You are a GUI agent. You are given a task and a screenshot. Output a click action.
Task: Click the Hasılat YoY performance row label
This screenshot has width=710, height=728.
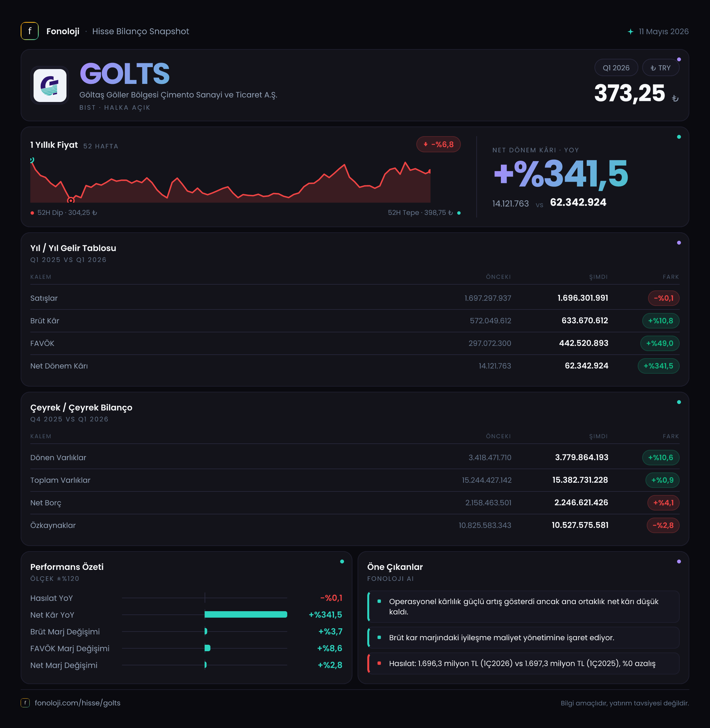pos(51,598)
